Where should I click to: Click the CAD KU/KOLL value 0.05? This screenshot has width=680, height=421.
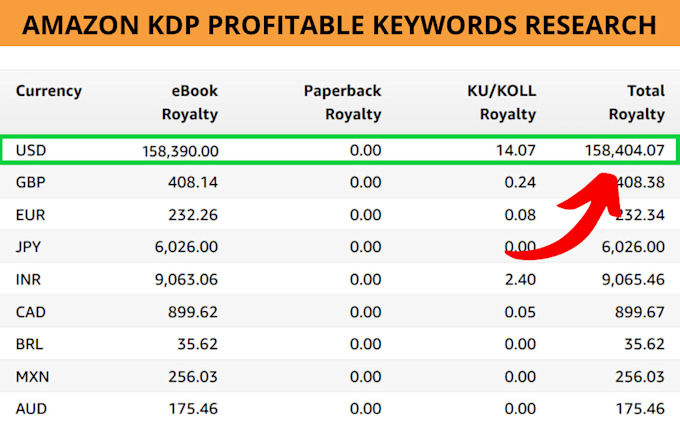click(520, 312)
